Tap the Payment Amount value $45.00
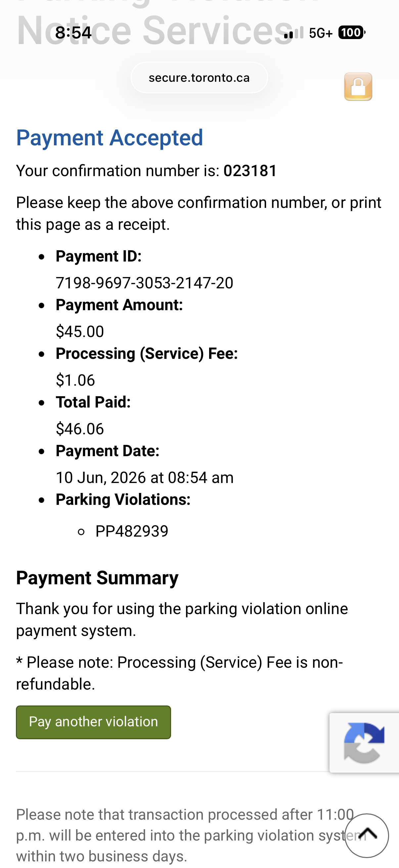This screenshot has width=399, height=868. [80, 332]
